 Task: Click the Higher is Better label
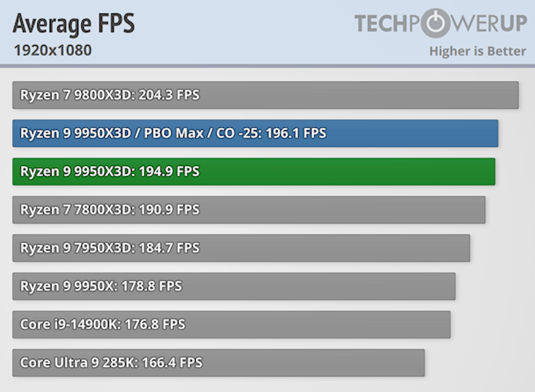coord(477,51)
